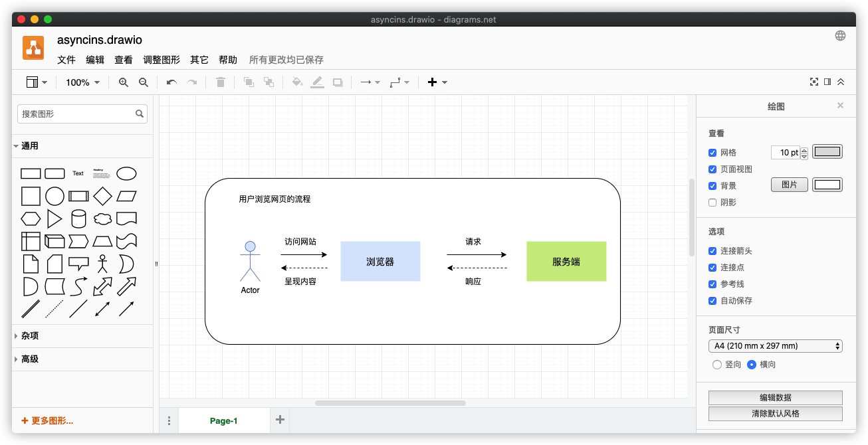The image size is (868, 445).
Task: Expand the 杂项 shapes section
Action: click(x=30, y=336)
